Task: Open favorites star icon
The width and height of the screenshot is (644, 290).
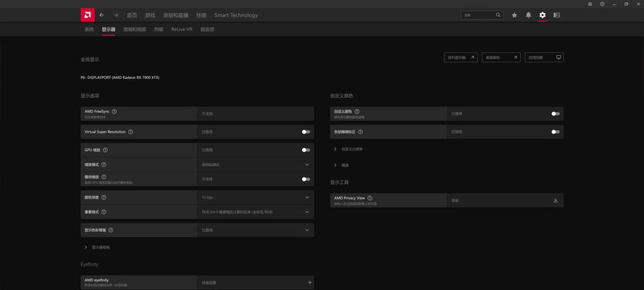Action: click(514, 15)
